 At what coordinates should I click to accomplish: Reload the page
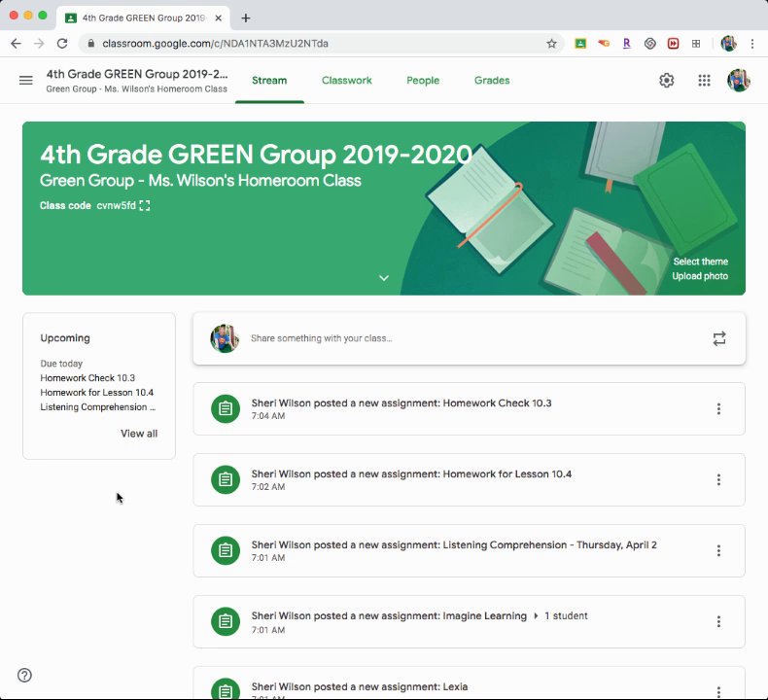pyautogui.click(x=62, y=44)
